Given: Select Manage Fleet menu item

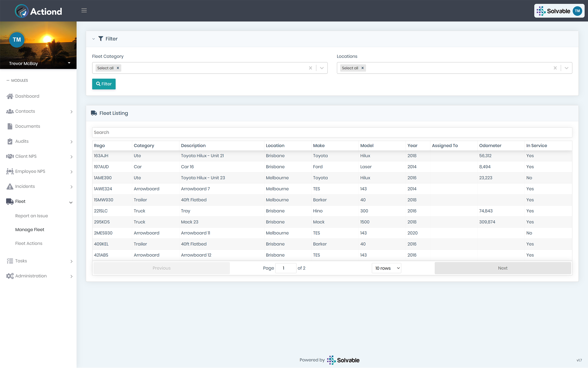Looking at the screenshot, I should 30,229.
